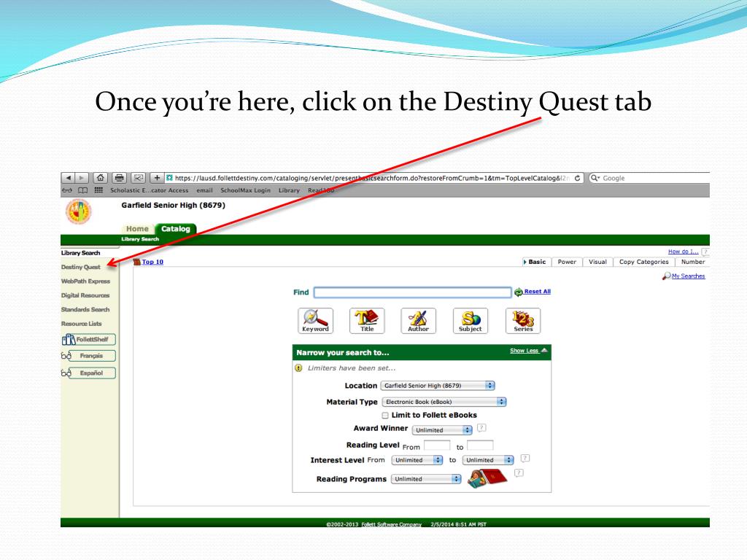Select the Power search tab

pos(567,262)
